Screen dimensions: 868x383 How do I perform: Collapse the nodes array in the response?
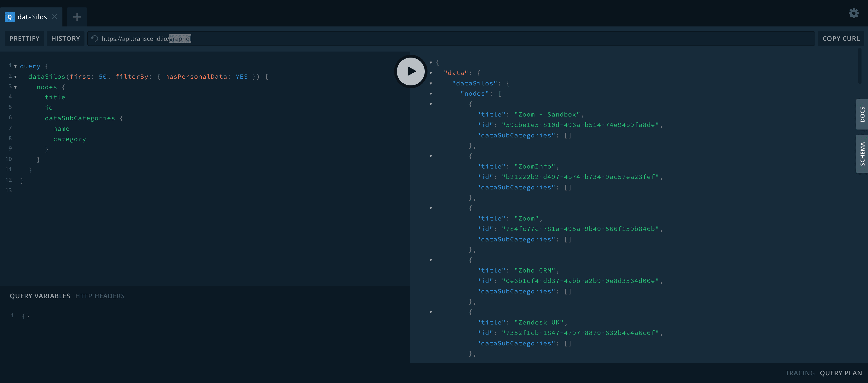431,94
